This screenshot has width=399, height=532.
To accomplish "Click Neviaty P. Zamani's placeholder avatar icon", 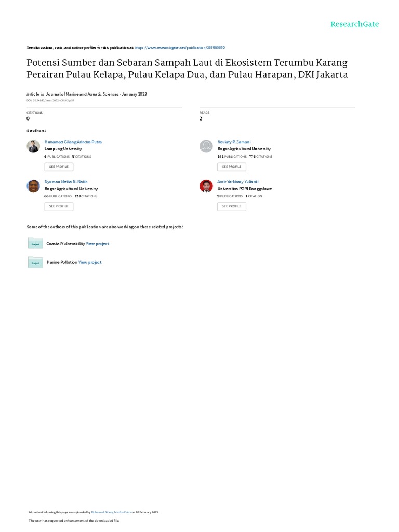I will click(206, 146).
